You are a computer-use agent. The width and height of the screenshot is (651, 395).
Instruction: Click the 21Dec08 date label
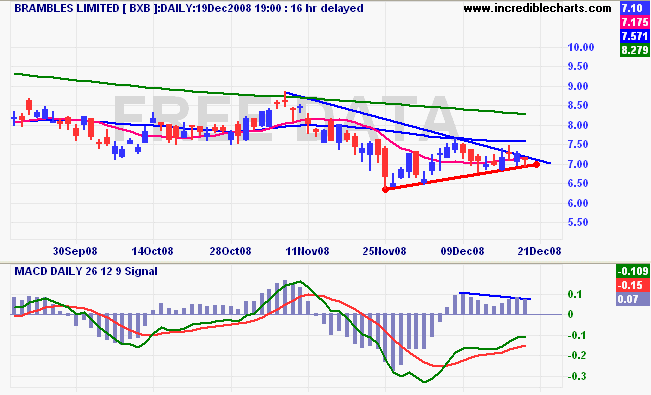539,251
